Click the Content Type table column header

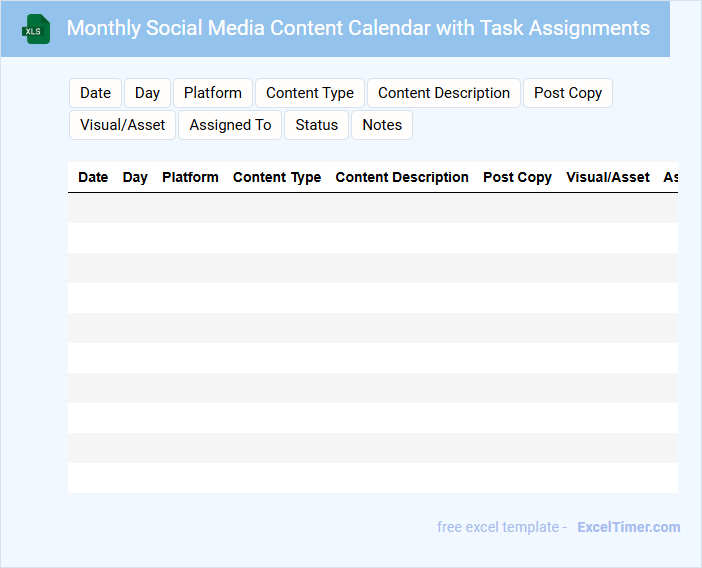pyautogui.click(x=277, y=177)
